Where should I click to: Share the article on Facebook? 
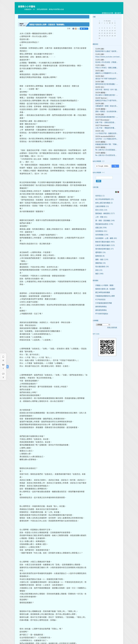[73, 29]
